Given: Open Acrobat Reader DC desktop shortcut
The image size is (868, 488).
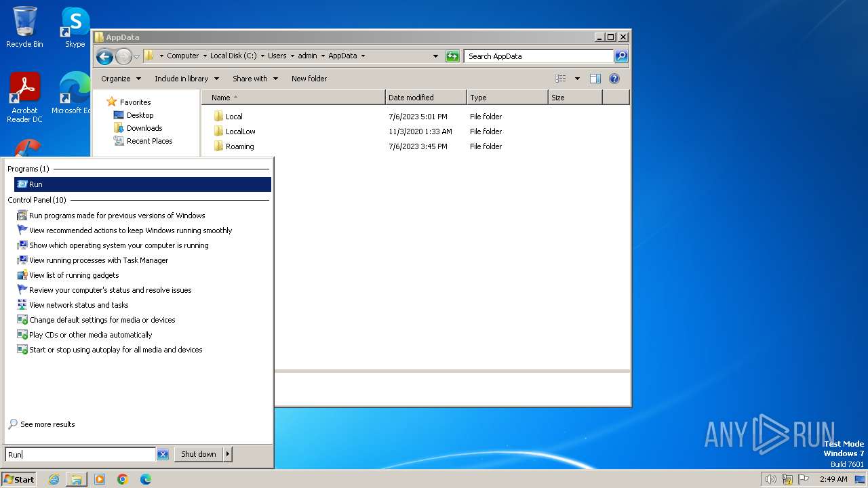Looking at the screenshot, I should point(24,98).
